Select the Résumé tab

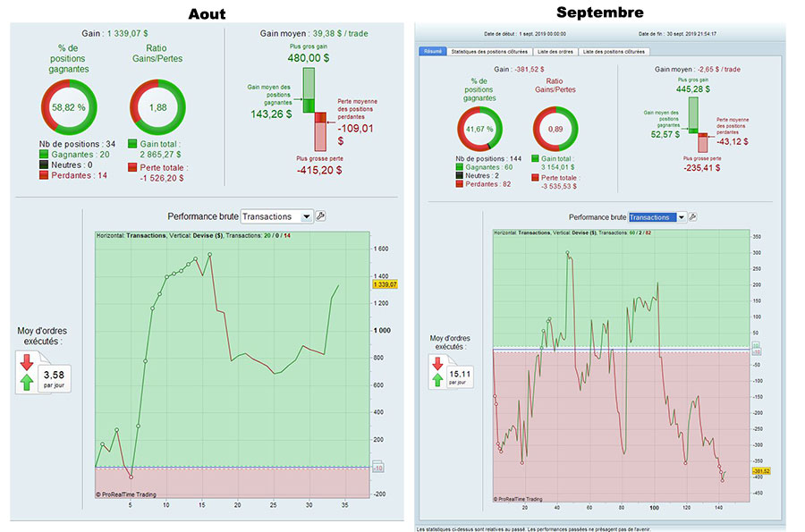click(x=432, y=51)
